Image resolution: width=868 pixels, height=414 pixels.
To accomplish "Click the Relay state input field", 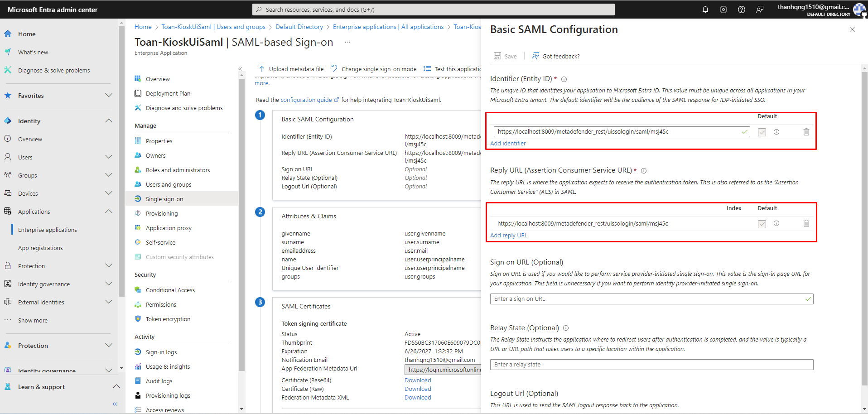I will pyautogui.click(x=651, y=365).
